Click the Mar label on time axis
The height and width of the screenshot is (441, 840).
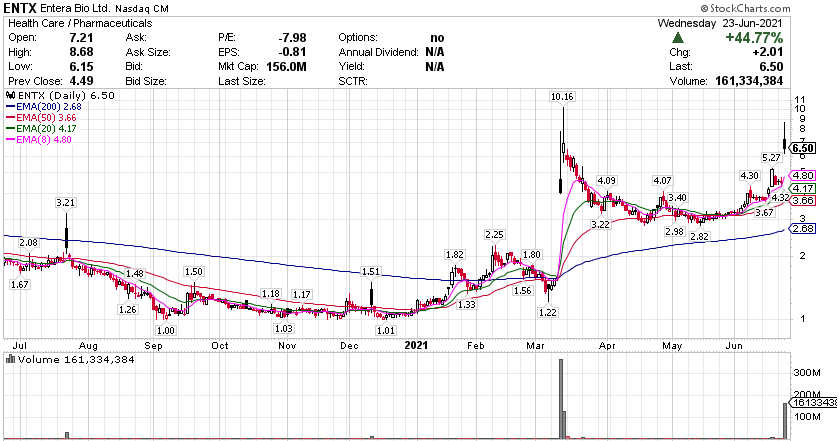pos(536,346)
